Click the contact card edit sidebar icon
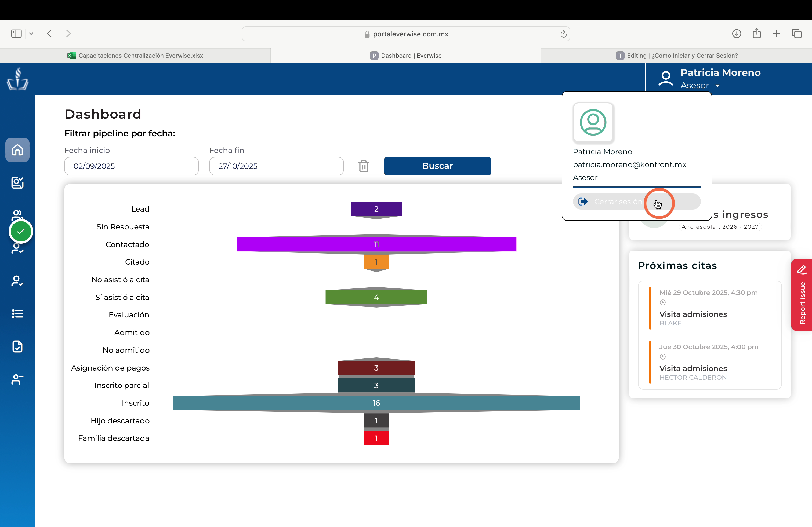 (17, 183)
